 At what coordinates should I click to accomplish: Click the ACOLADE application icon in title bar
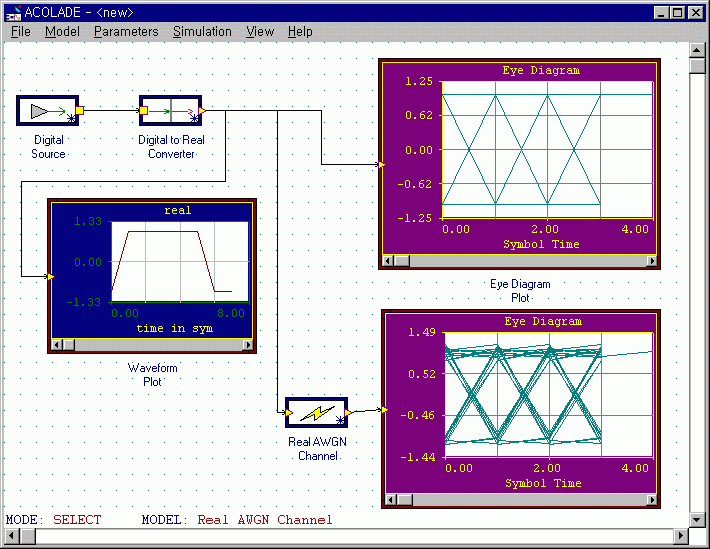click(x=12, y=13)
